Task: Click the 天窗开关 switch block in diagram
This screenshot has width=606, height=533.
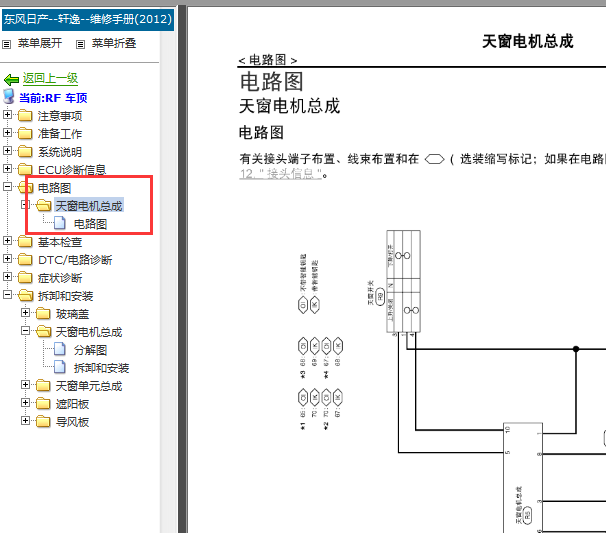Action: pos(403,281)
